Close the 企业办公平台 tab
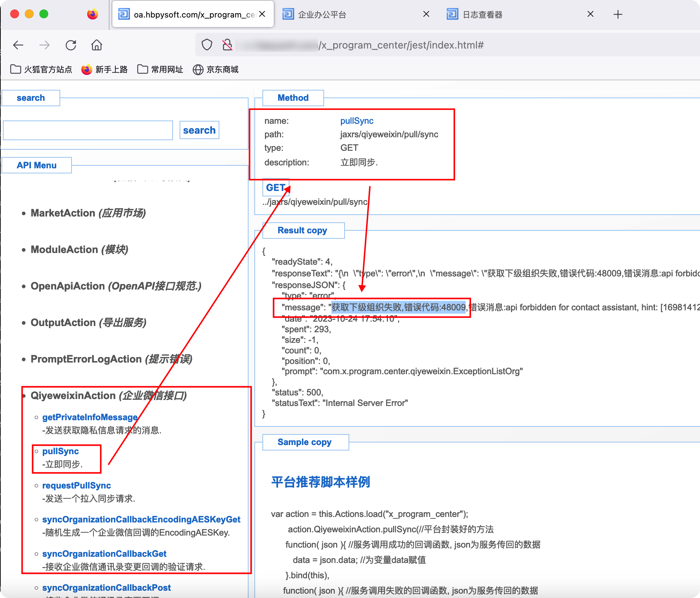 coord(426,14)
